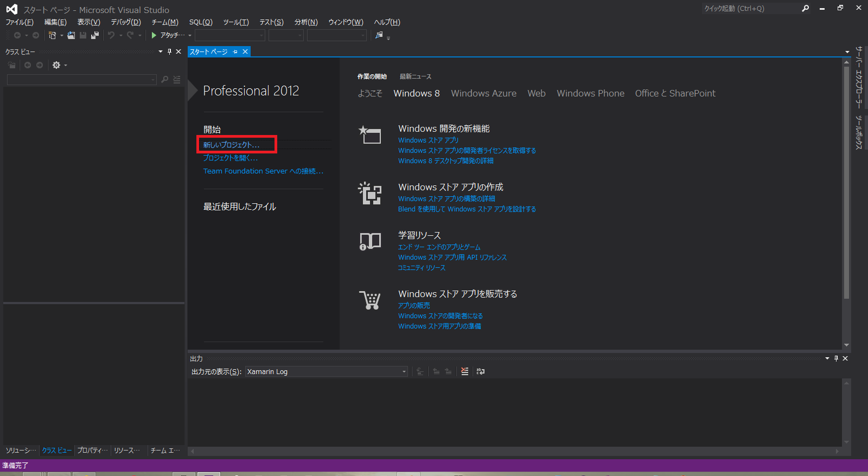
Task: Expand Class View settings dropdown arrow
Action: (x=66, y=65)
